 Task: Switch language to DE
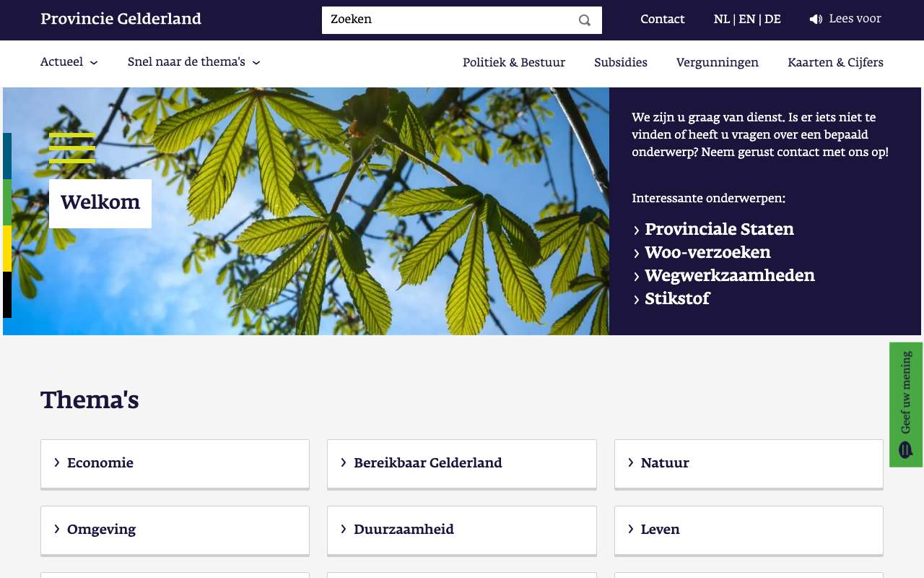[x=772, y=20]
